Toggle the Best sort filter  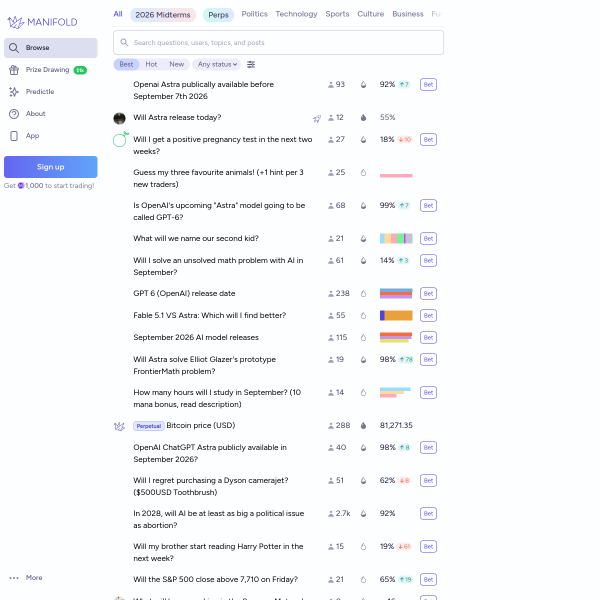126,64
